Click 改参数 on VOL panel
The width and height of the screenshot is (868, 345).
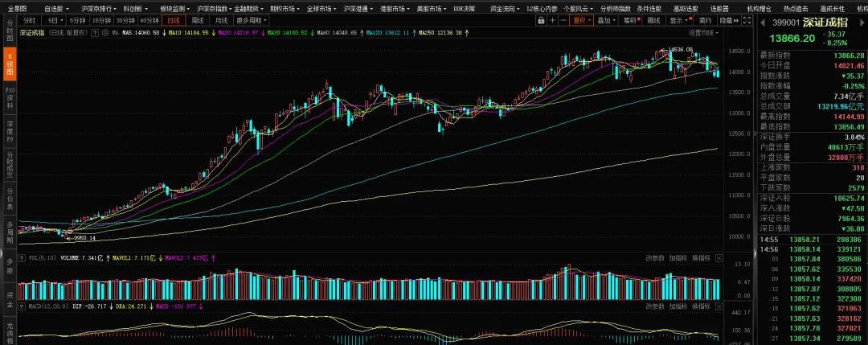[655, 258]
